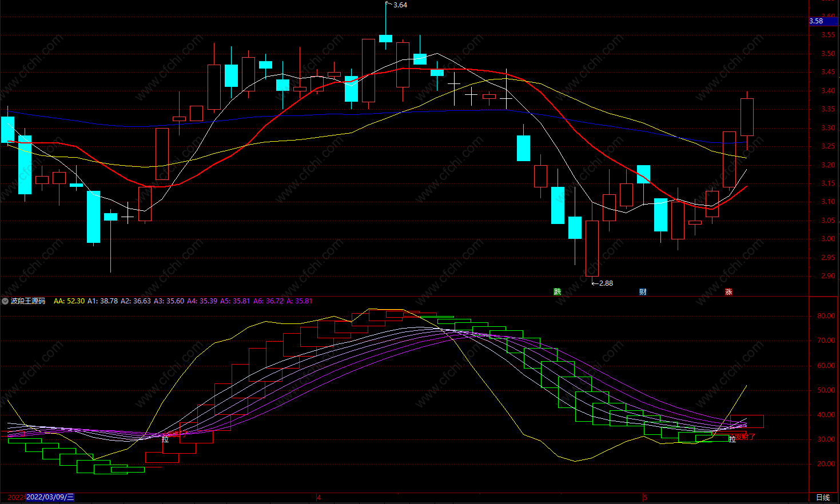Screen dimensions: 840x504
Task: Click the 3.58 current price tag
Action: (x=823, y=21)
